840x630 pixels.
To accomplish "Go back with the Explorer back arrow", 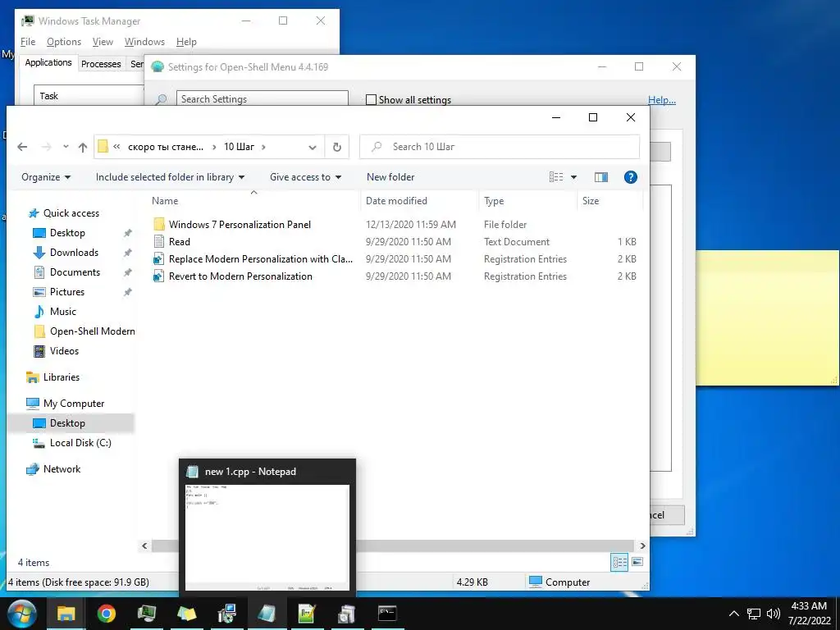I will [22, 147].
